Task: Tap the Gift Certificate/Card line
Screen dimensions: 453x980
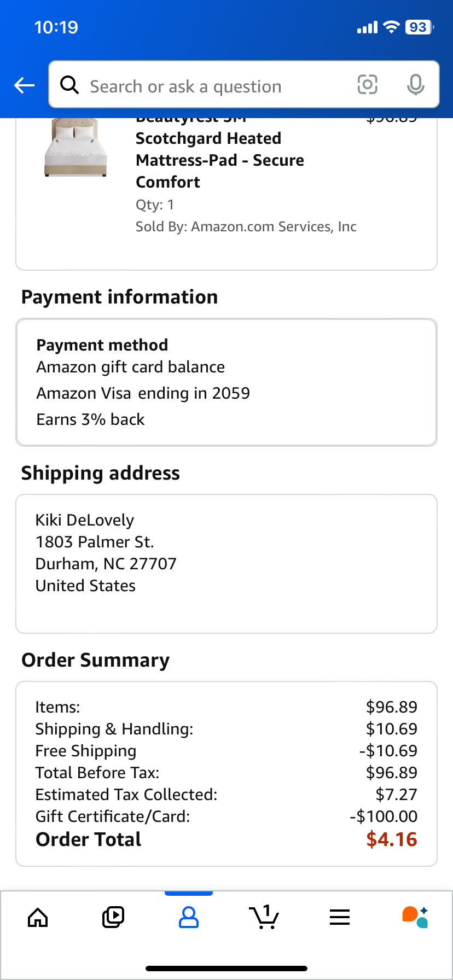Action: [226, 816]
